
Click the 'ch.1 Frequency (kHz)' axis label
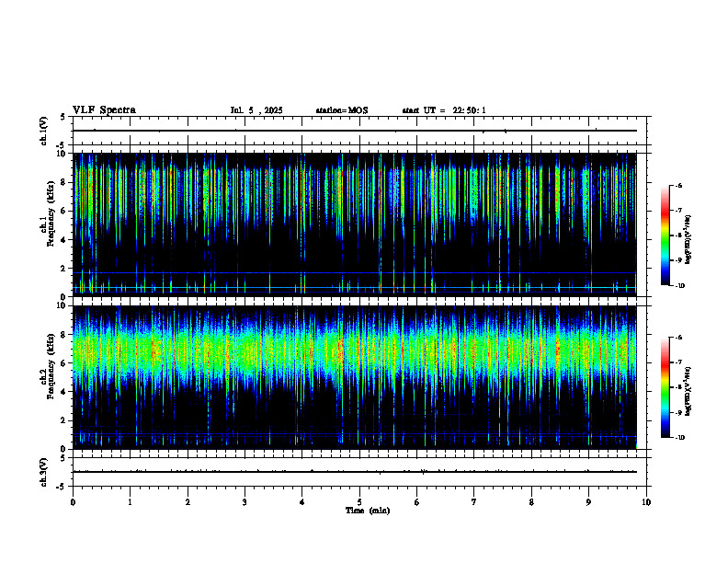(x=47, y=213)
